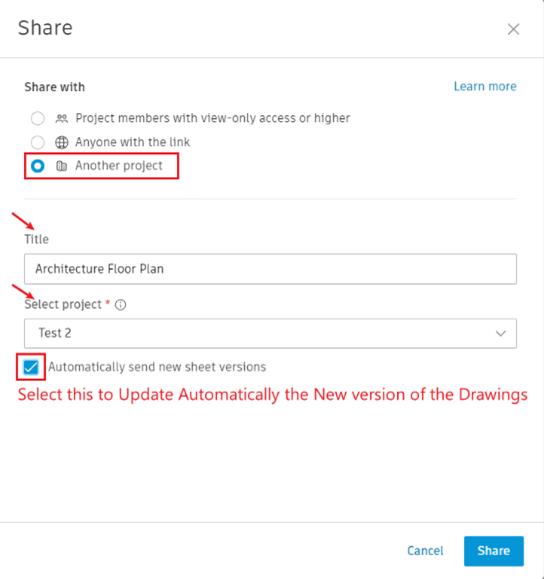Click the globe icon for link sharing
The height and width of the screenshot is (579, 544).
[x=61, y=142]
